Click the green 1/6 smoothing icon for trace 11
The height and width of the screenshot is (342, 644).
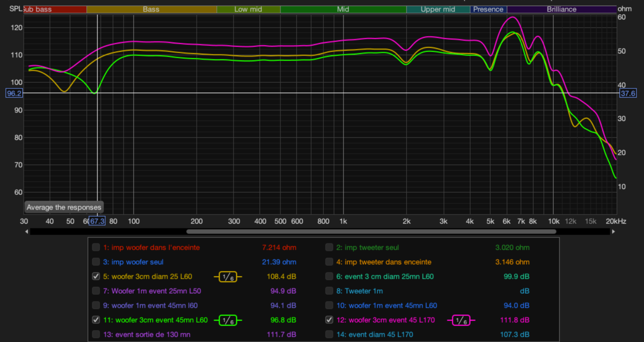[x=228, y=320]
